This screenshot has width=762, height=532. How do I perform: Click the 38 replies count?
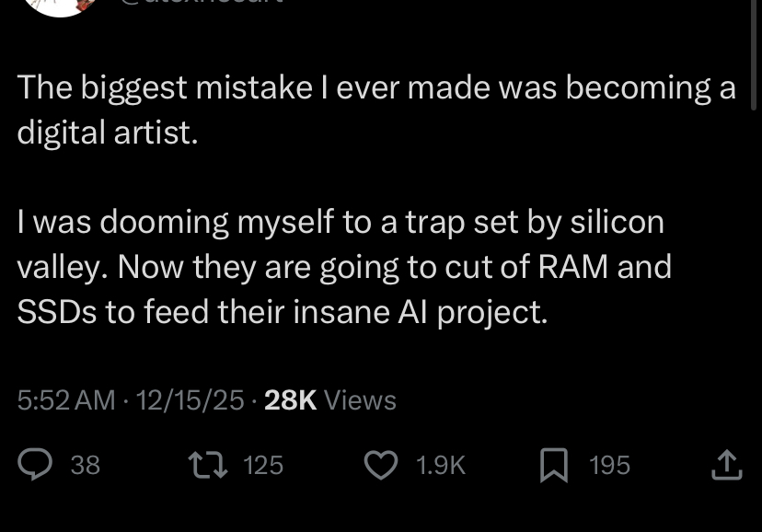86,465
